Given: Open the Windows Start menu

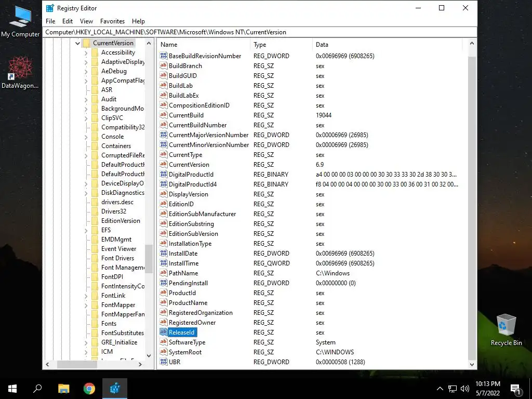Looking at the screenshot, I should click(x=12, y=389).
